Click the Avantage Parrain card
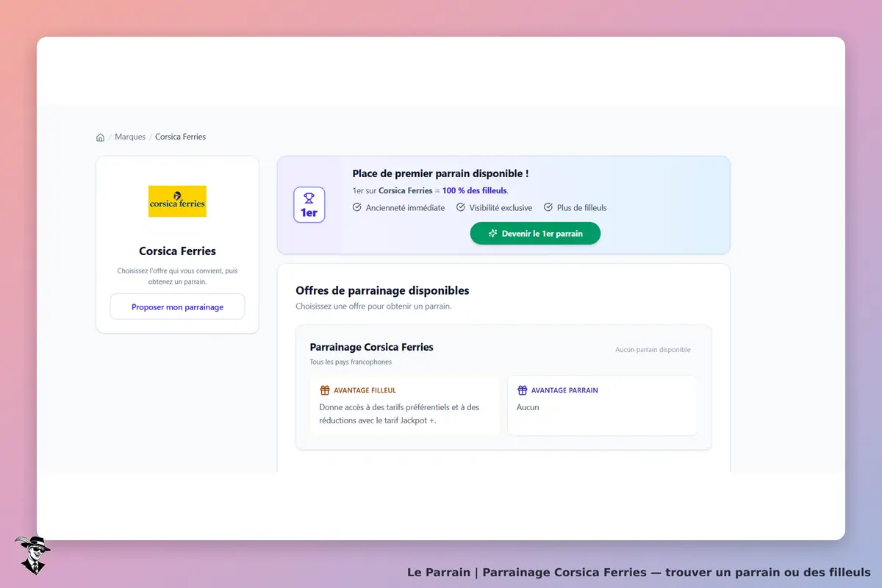The image size is (882, 588). tap(602, 405)
